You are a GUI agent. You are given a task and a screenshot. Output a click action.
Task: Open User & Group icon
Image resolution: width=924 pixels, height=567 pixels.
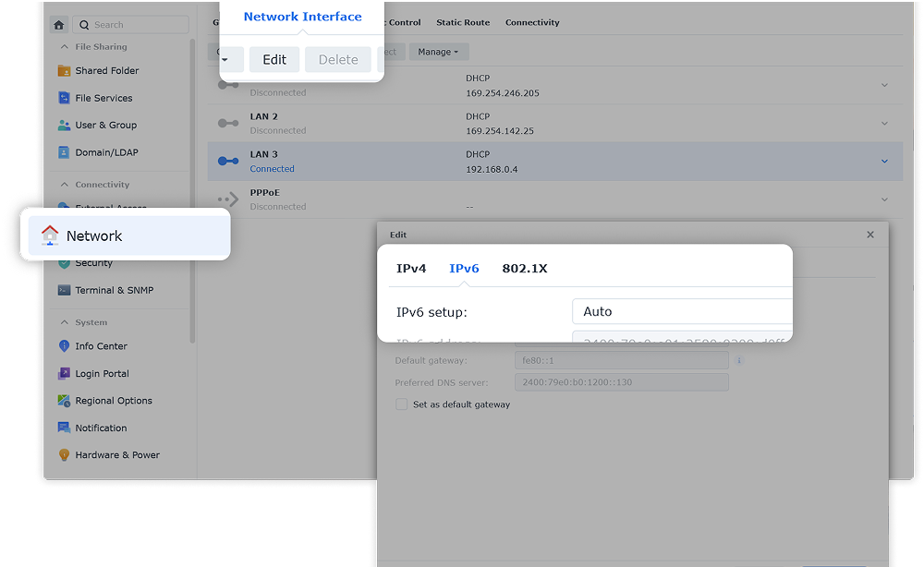click(x=64, y=126)
